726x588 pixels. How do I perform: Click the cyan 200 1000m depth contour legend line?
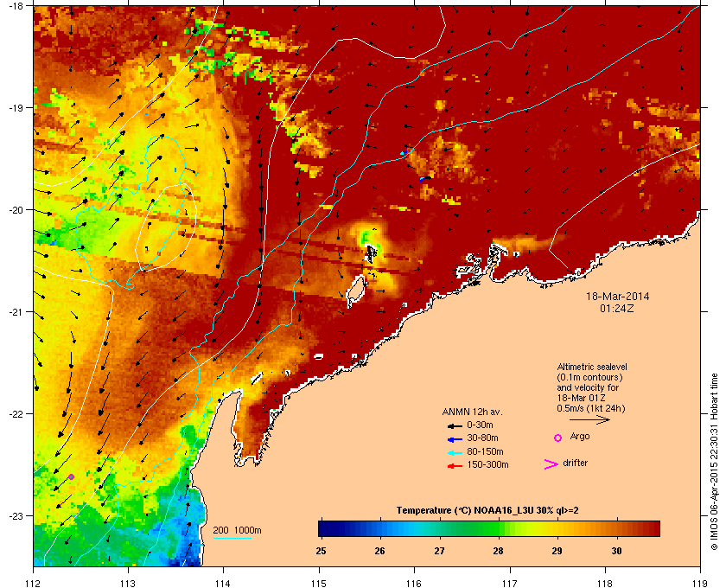(x=232, y=538)
